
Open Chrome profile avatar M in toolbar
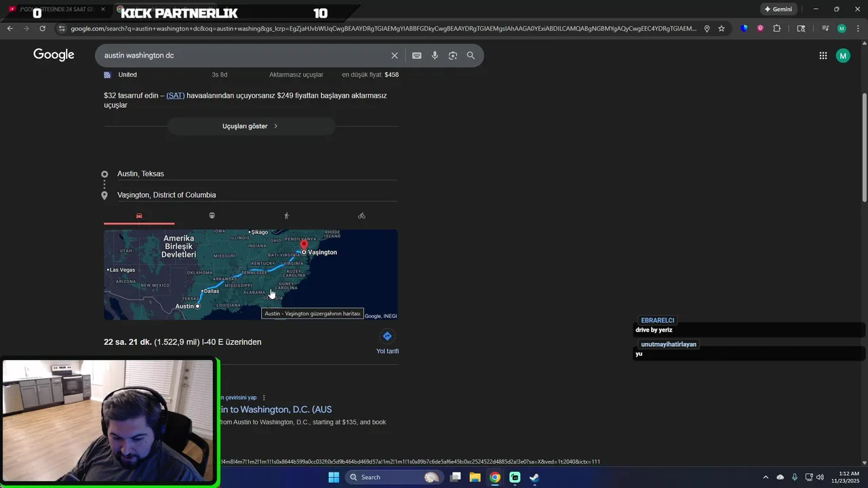842,28
